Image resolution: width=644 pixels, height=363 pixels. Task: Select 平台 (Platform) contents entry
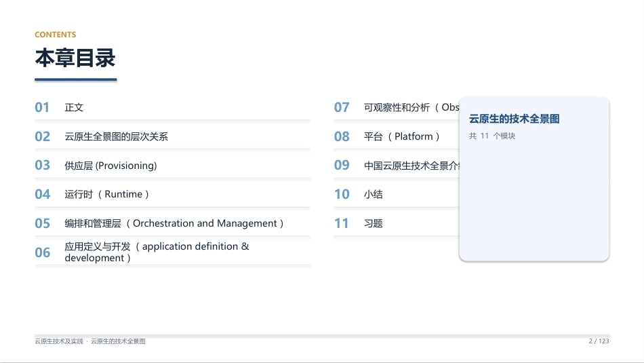click(x=402, y=136)
